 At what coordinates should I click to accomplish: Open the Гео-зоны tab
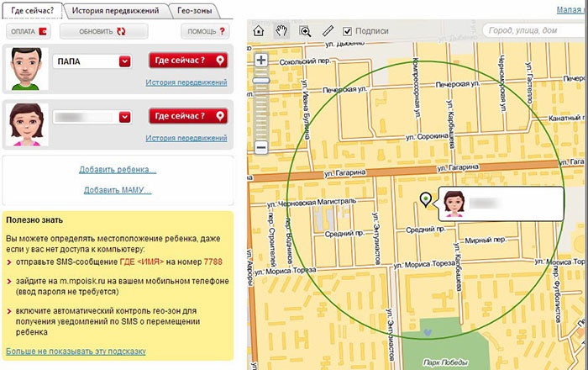[196, 10]
